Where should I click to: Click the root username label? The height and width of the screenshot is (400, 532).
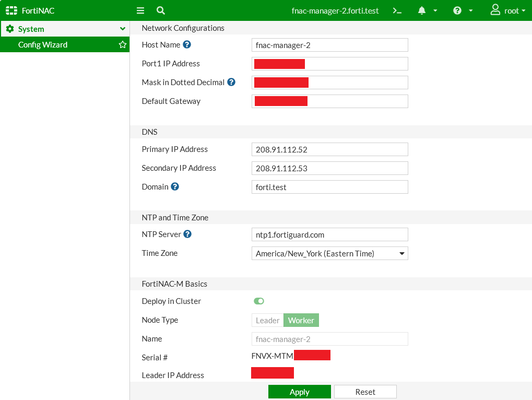[511, 11]
